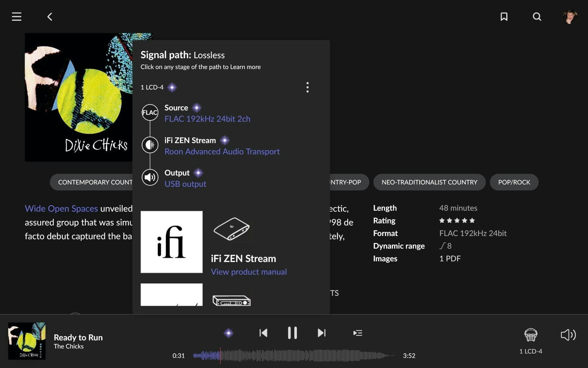Open the user profile avatar
Screen dimensions: 588x368
pyautogui.click(x=570, y=16)
